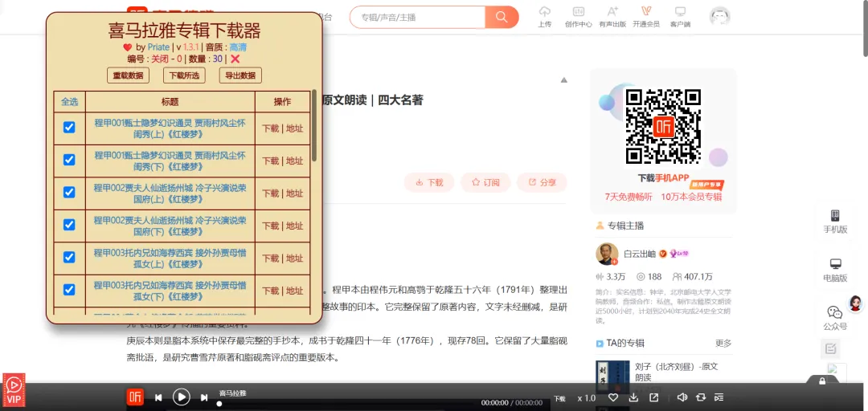Close the downloader panel with red X

coord(235,59)
